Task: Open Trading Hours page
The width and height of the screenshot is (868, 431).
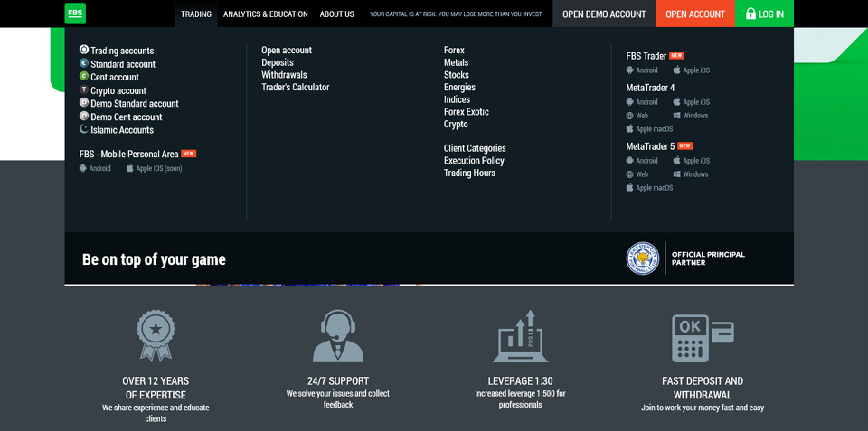Action: [x=469, y=173]
